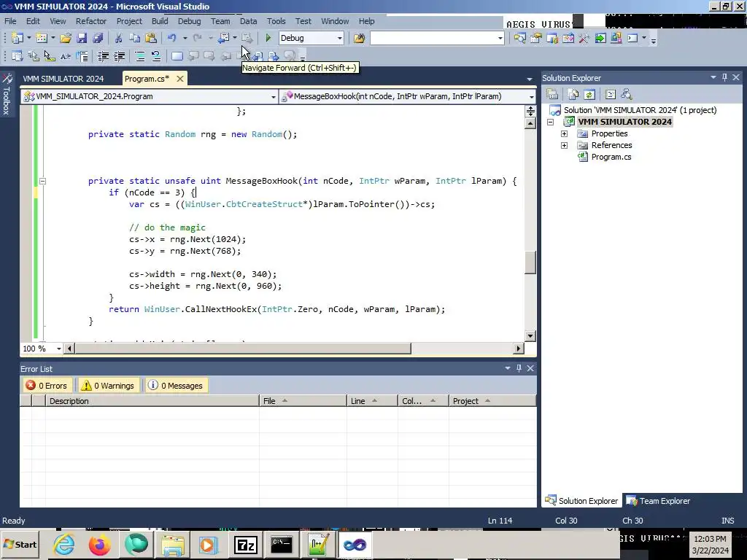
Task: Open the Debug configuration dropdown
Action: [340, 38]
